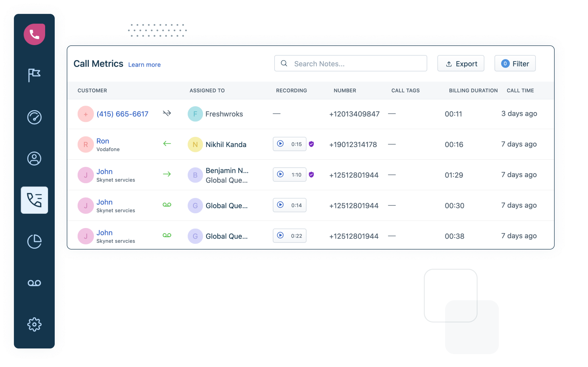Open the settings gear icon
This screenshot has height=367, width=588.
pyautogui.click(x=34, y=324)
